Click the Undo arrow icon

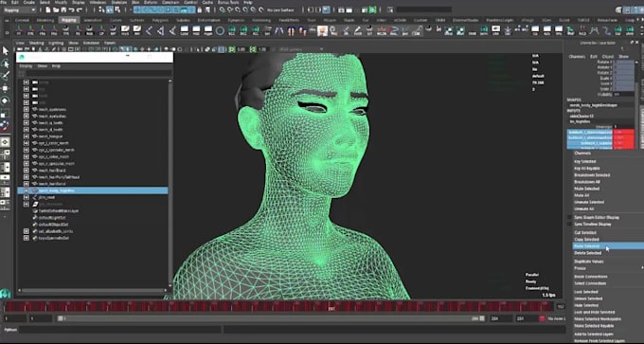(72, 9)
